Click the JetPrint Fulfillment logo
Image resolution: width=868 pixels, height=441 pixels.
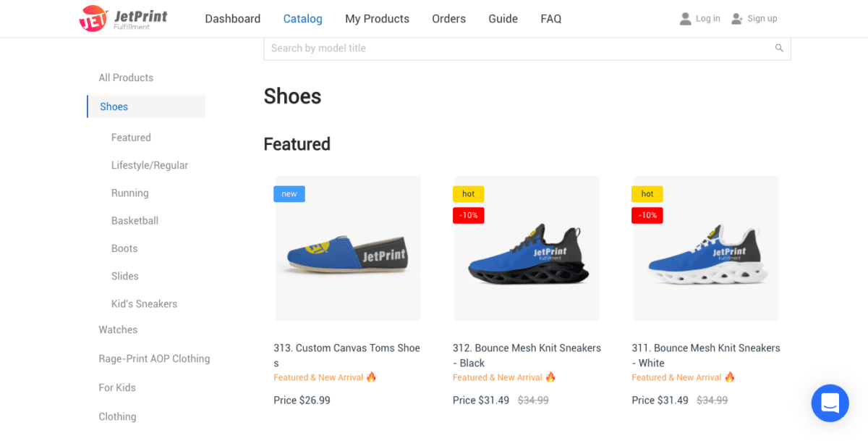123,19
